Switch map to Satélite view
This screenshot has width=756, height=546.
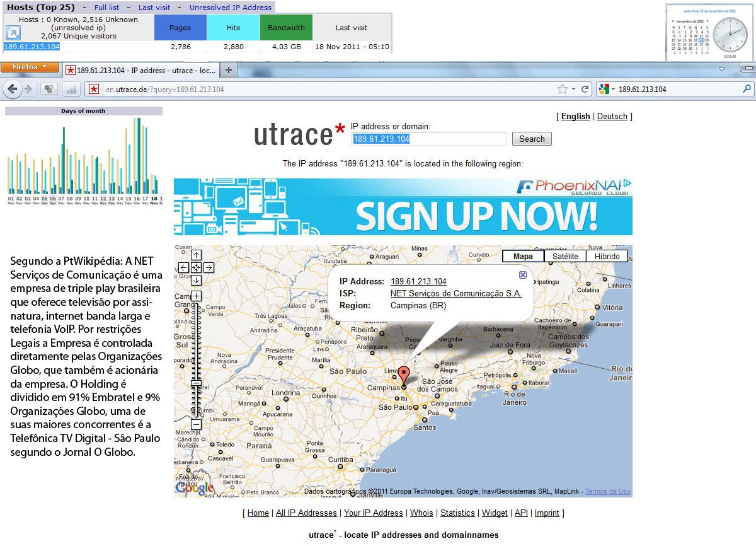565,256
